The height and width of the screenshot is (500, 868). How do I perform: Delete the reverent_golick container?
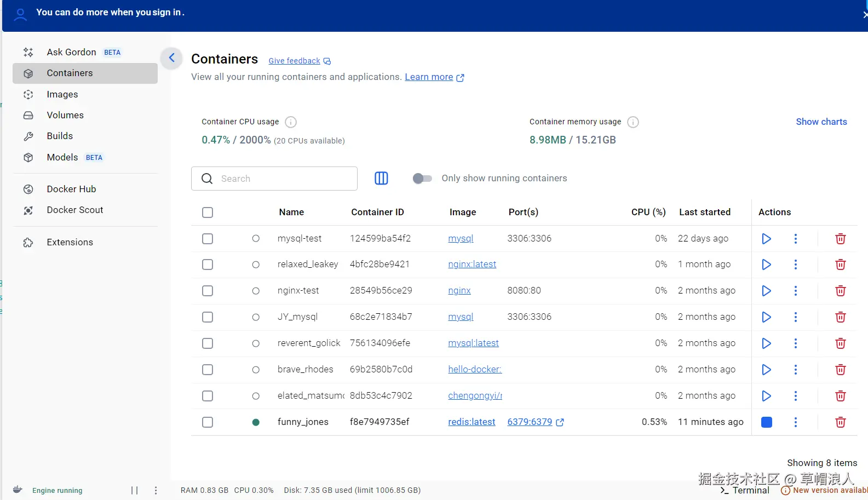(x=840, y=343)
